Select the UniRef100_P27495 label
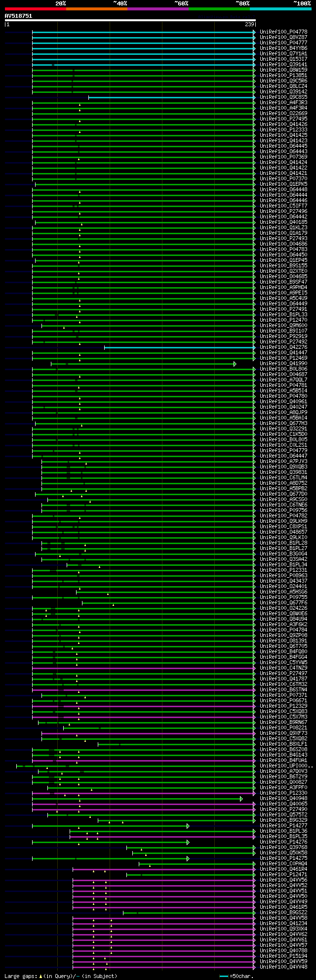Viewport: 316px width, 980px height. (283, 119)
